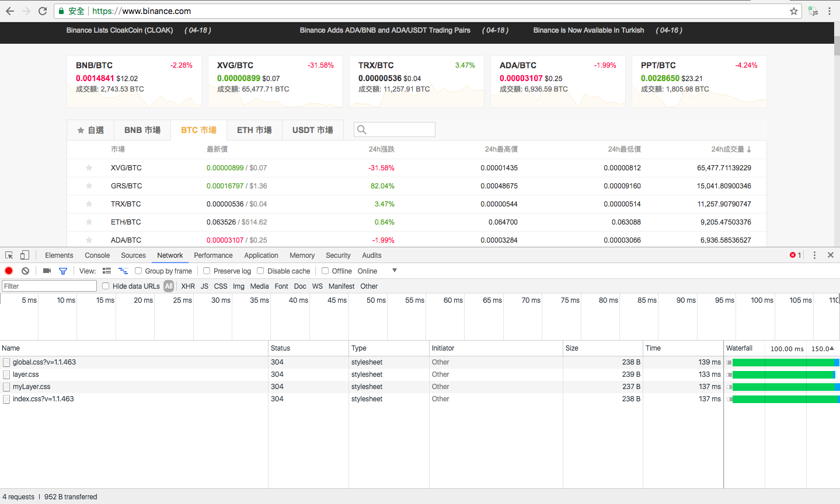This screenshot has width=840, height=504.
Task: Filter requests by XHR type
Action: coord(188,286)
